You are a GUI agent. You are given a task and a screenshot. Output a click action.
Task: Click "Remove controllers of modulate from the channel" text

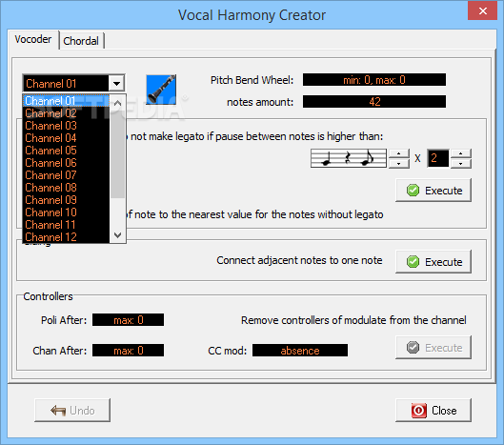(353, 320)
